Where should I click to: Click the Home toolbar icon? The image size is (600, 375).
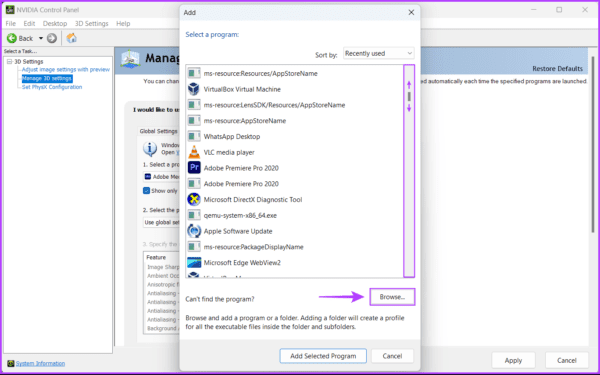click(72, 38)
